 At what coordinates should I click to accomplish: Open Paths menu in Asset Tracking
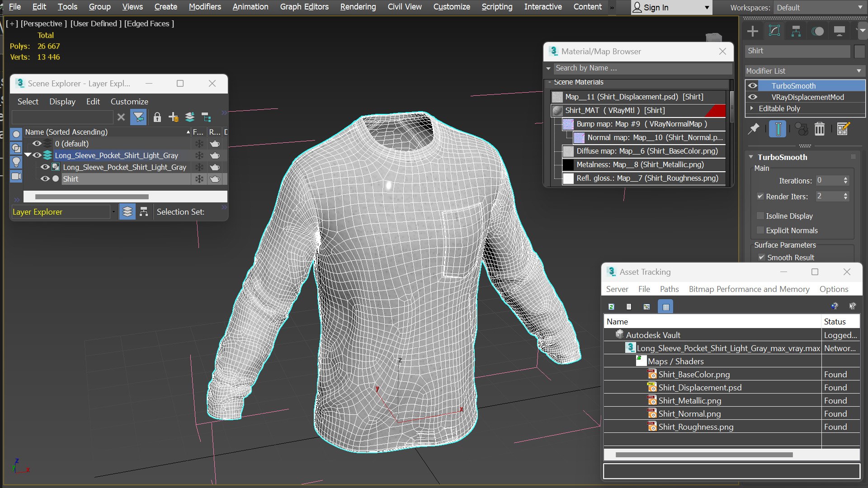click(669, 289)
